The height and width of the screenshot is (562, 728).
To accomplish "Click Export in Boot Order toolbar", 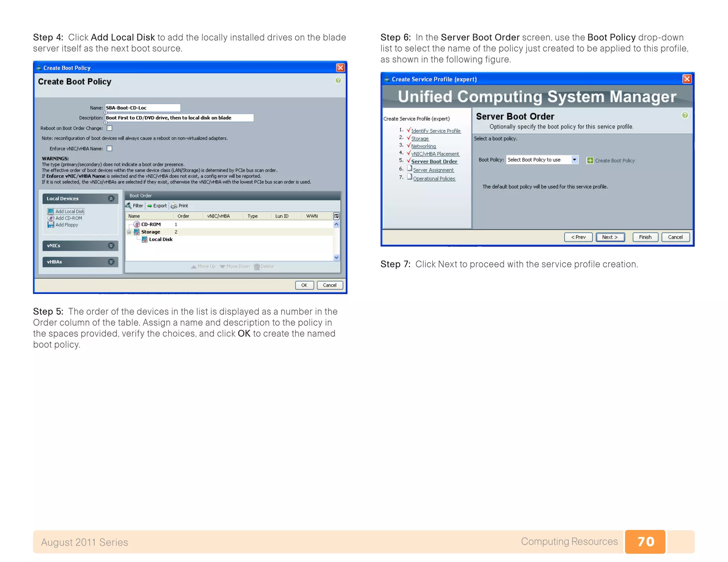I will [157, 206].
